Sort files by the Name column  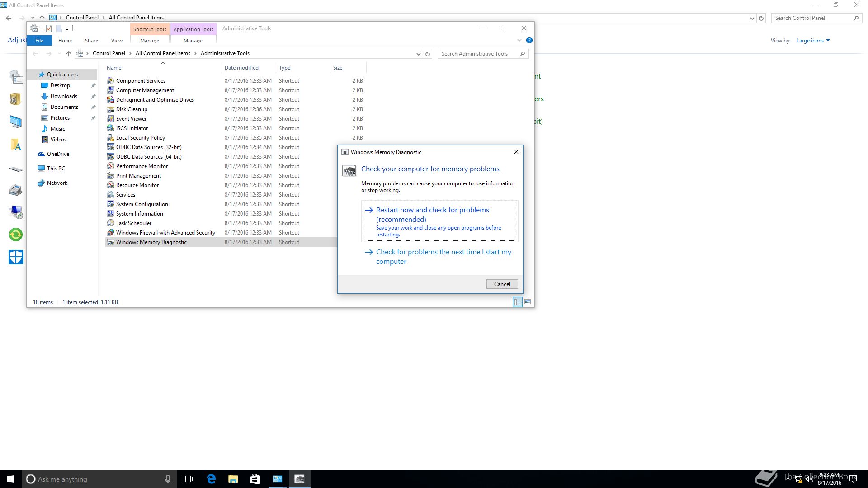click(x=163, y=67)
